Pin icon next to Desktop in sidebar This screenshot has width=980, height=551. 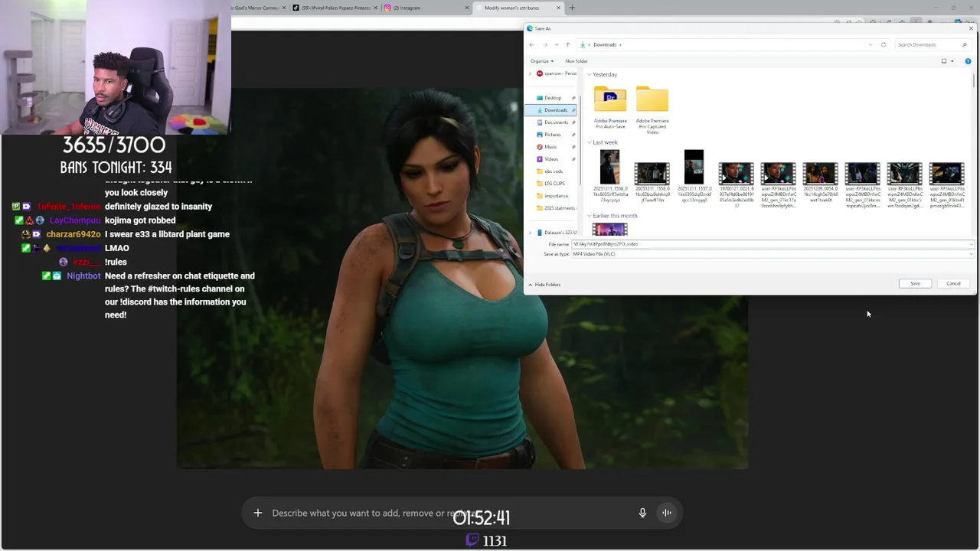573,98
